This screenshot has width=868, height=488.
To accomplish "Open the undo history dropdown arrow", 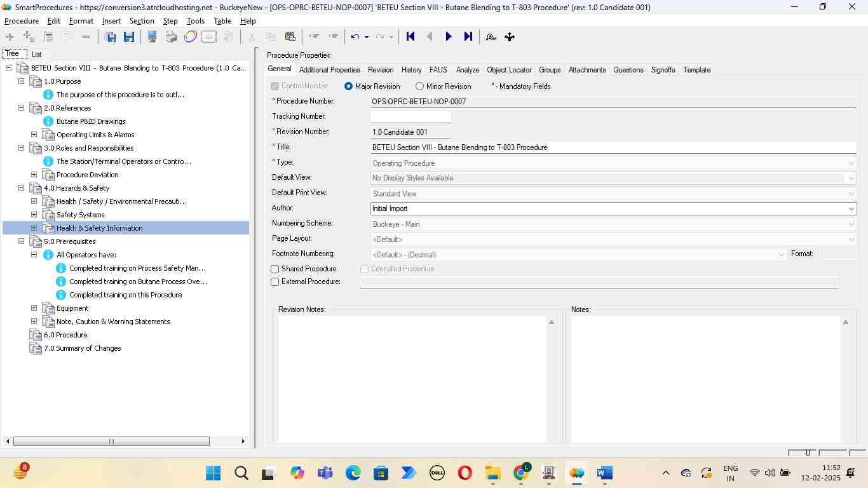I will (366, 37).
